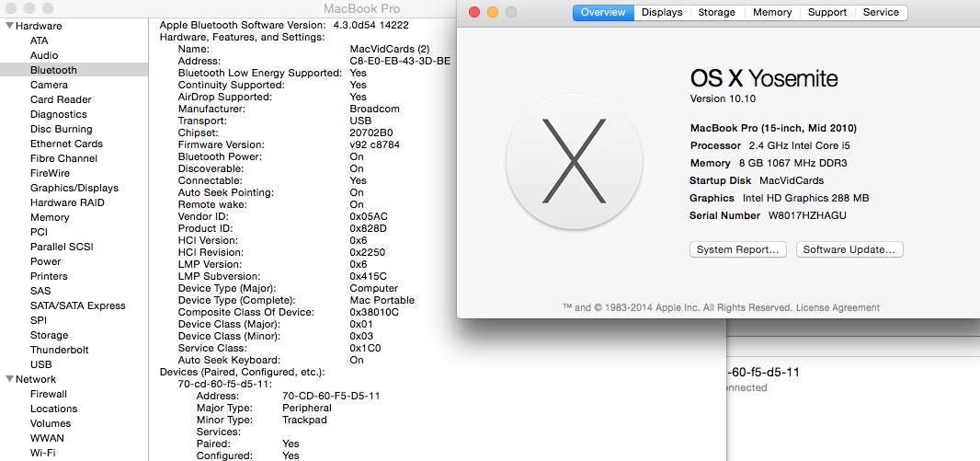Open the License Agreement link
The height and width of the screenshot is (461, 980).
click(838, 307)
